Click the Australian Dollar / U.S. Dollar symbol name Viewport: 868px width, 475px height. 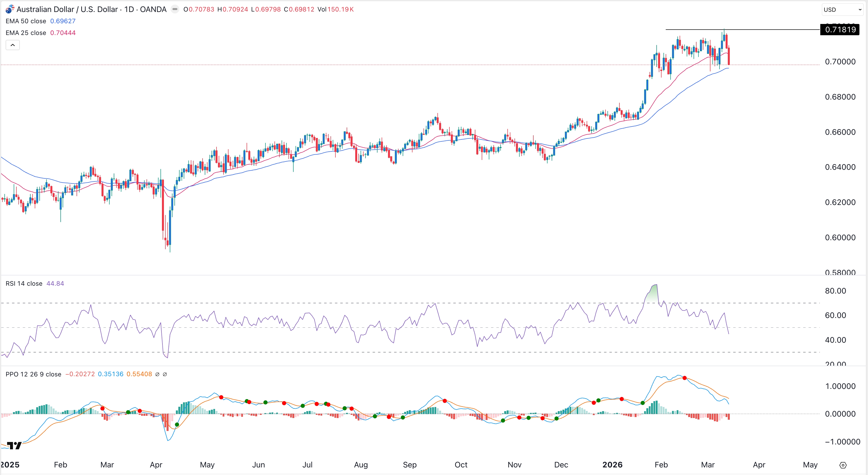click(78, 9)
